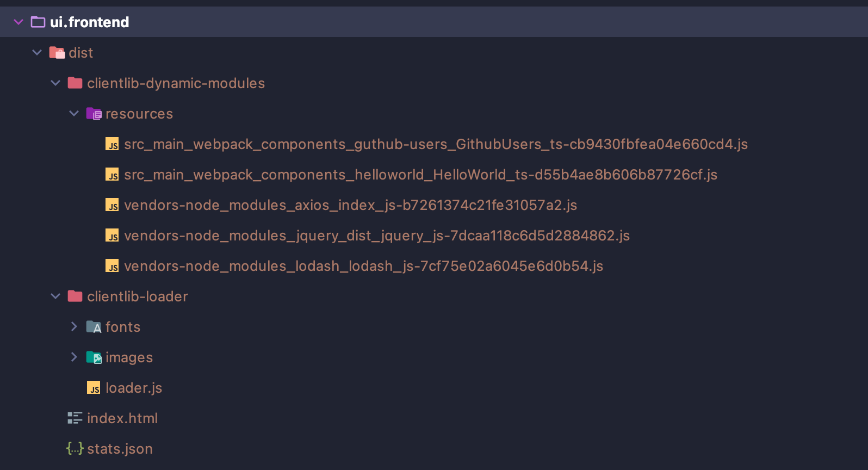The width and height of the screenshot is (868, 470).
Task: Collapse the clientlib-dynamic-modules folder chevron
Action: [55, 83]
